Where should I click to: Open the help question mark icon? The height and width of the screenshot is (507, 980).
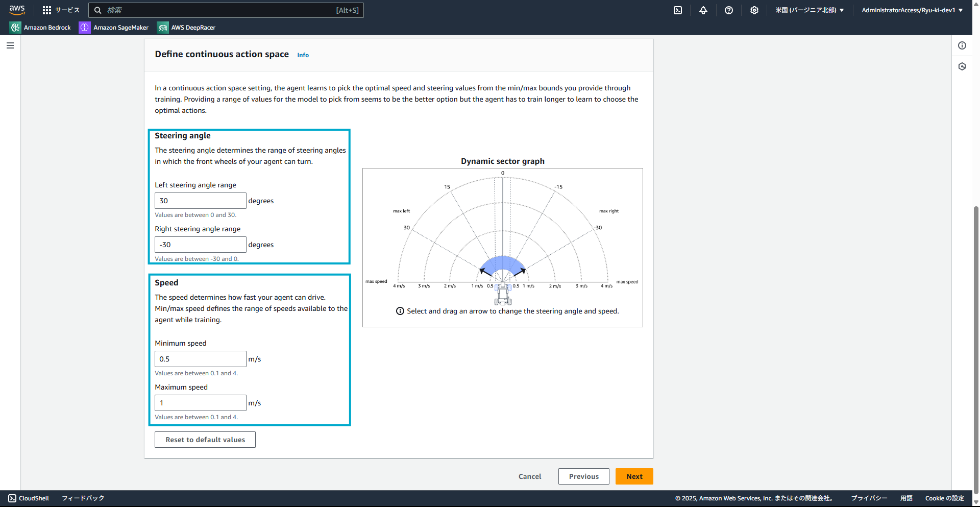[729, 10]
